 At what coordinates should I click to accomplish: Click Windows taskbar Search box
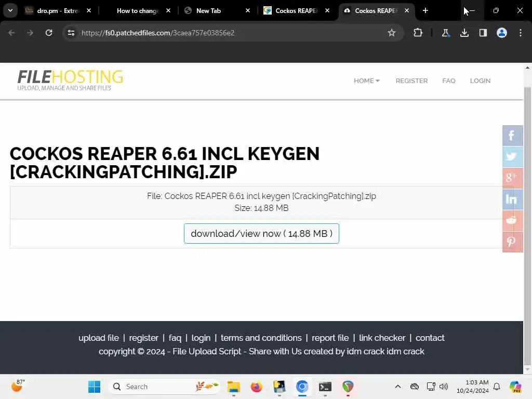[164, 387]
